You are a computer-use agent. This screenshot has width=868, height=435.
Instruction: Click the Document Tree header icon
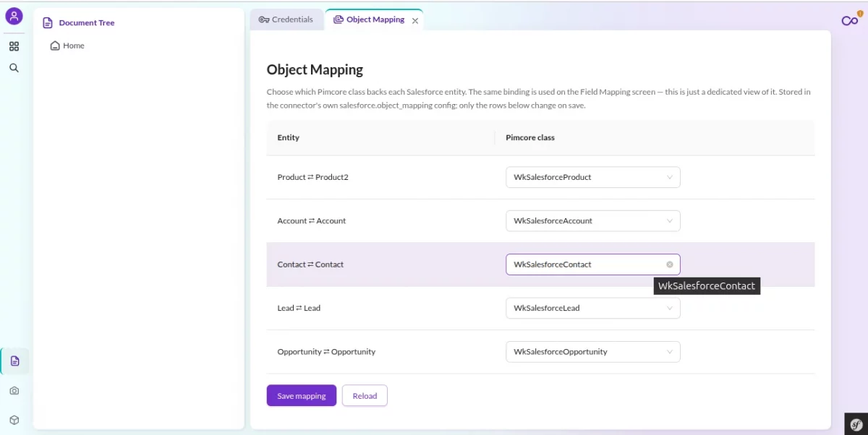pyautogui.click(x=48, y=23)
